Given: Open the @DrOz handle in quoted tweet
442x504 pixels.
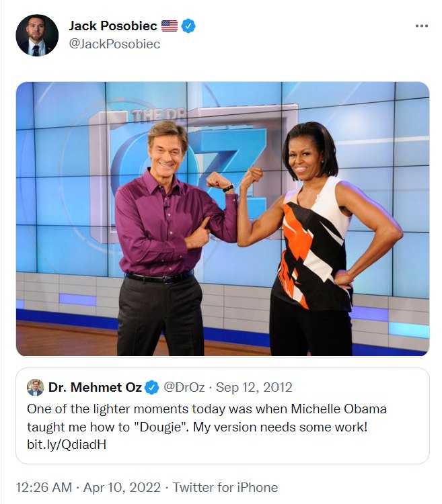Looking at the screenshot, I should click(184, 387).
